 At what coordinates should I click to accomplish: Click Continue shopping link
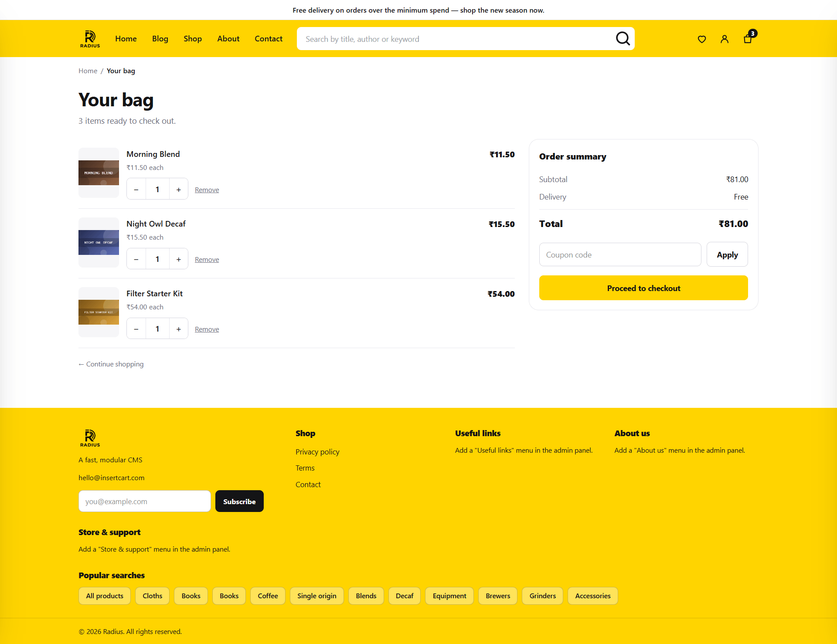pyautogui.click(x=111, y=364)
